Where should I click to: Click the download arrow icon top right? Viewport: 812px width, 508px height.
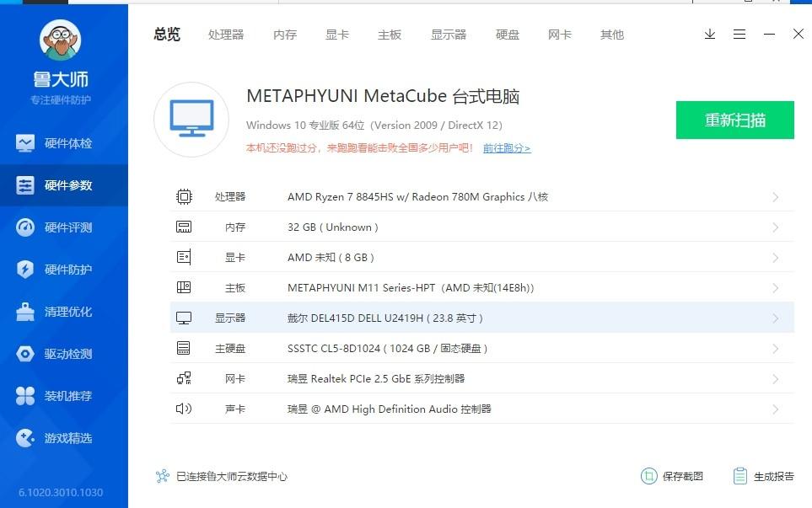tap(709, 35)
